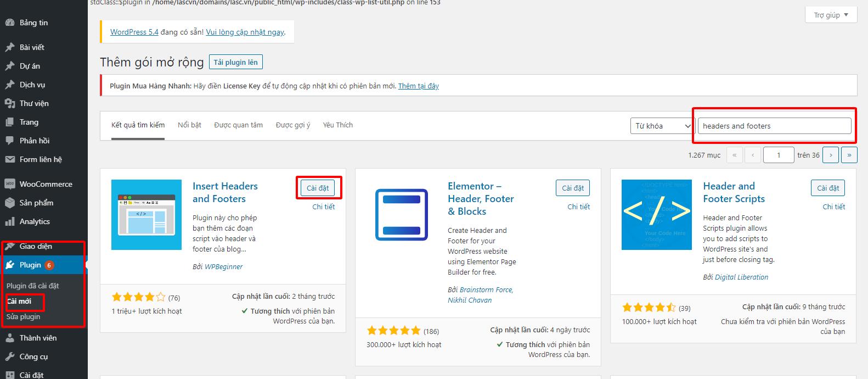Click the Thành viên user icon

(9, 338)
